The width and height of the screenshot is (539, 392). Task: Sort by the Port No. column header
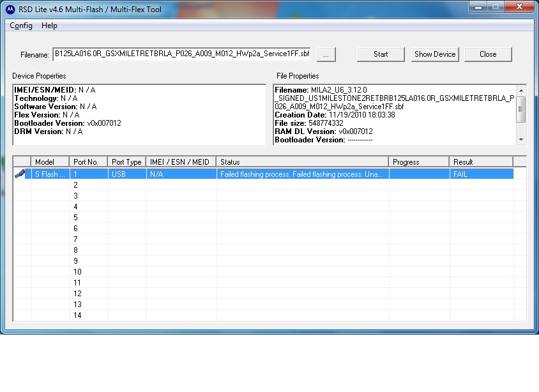point(89,162)
